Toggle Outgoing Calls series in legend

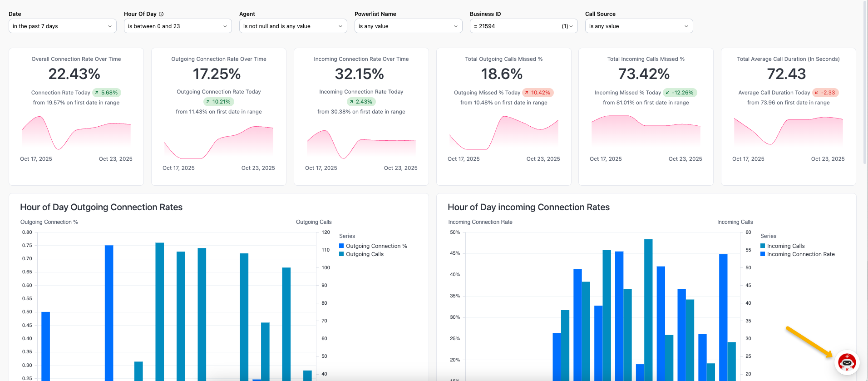coord(365,254)
